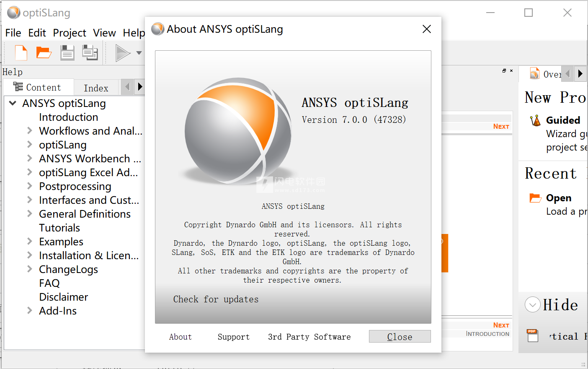Expand the Installation & Licen... node

click(x=29, y=255)
